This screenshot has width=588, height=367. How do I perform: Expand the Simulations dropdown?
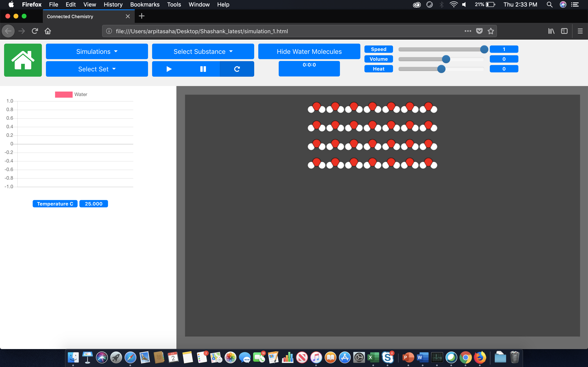click(97, 51)
